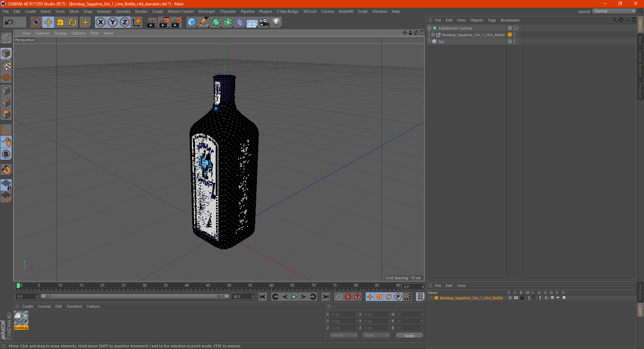Add a Camera object
This screenshot has width=644, height=349.
point(264,22)
